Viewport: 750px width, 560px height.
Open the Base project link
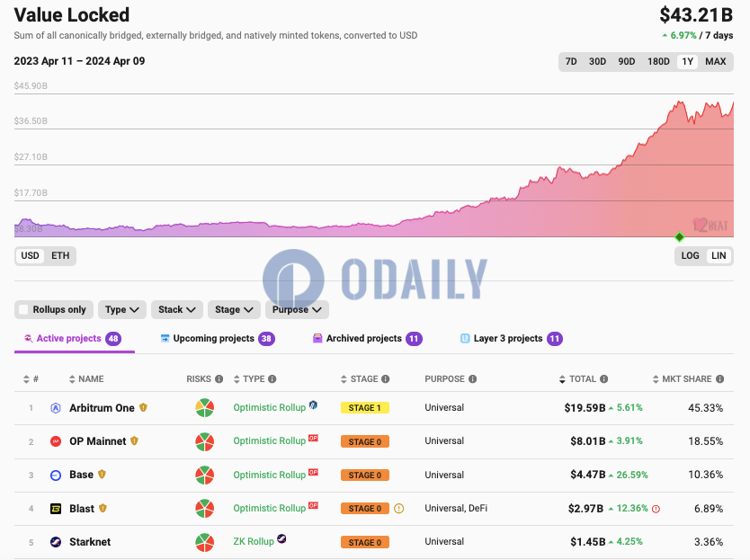tap(81, 475)
